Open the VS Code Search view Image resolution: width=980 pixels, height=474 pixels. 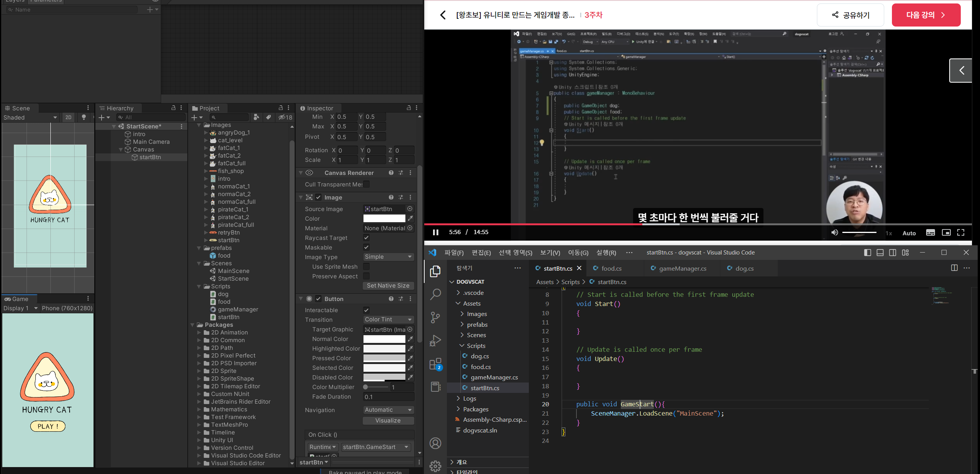(x=435, y=294)
